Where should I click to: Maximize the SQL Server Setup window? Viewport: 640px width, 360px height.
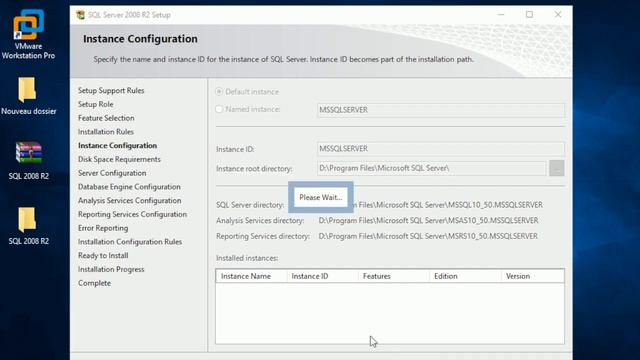click(529, 15)
